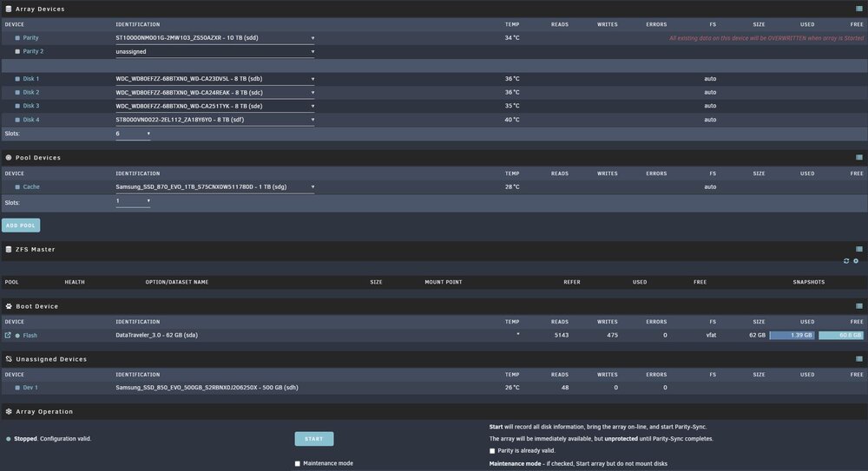Image resolution: width=868 pixels, height=471 pixels.
Task: Click Disk 1 status indicator icon
Action: point(17,79)
